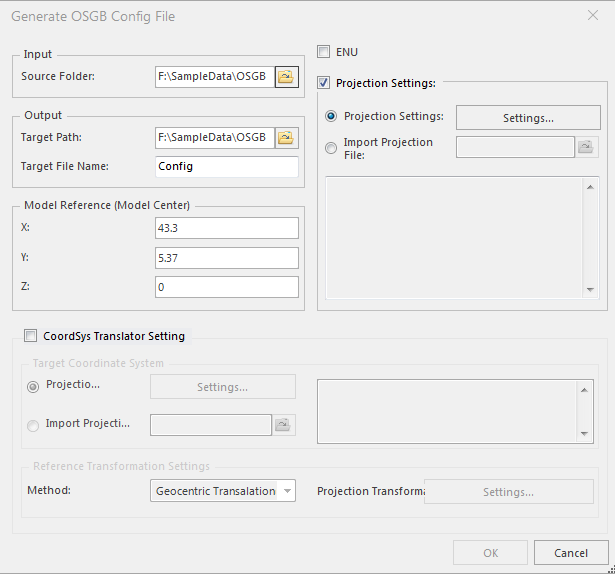615x575 pixels.
Task: Select the Projection Settings radio button
Action: (x=332, y=117)
